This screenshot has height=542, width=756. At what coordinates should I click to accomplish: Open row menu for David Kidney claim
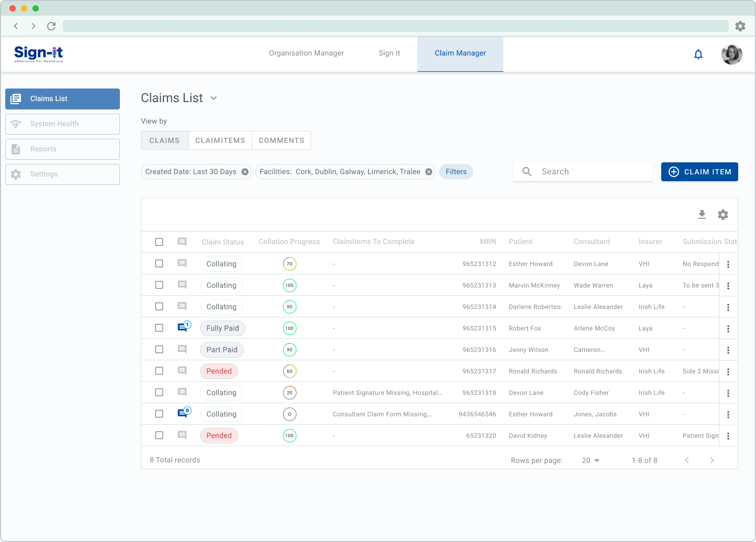728,436
